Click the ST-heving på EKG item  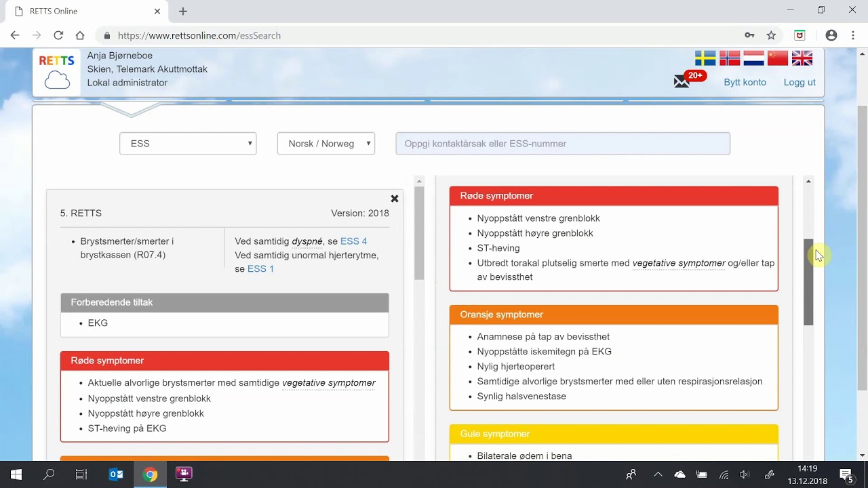tap(127, 428)
